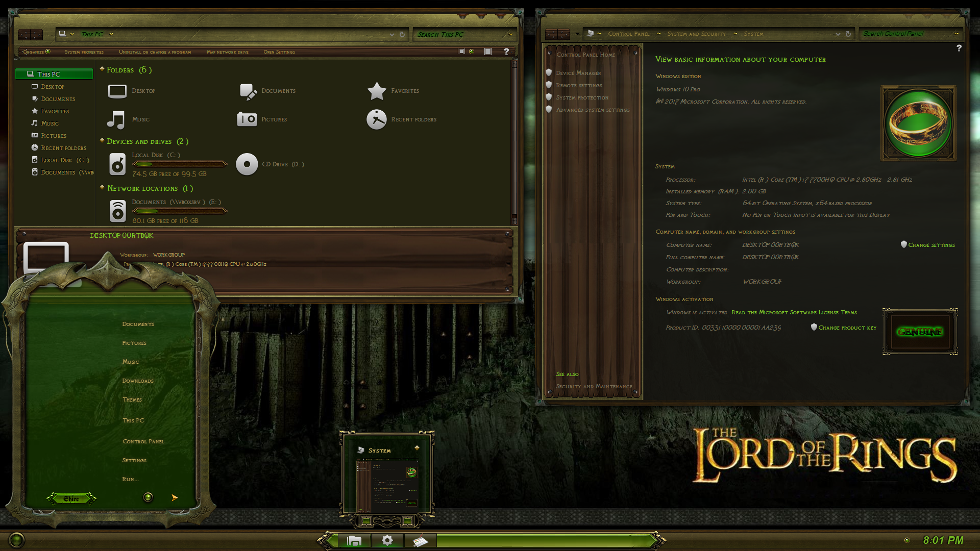Open the address bar dropdown next to This PC
The image size is (980, 551).
pyautogui.click(x=110, y=34)
